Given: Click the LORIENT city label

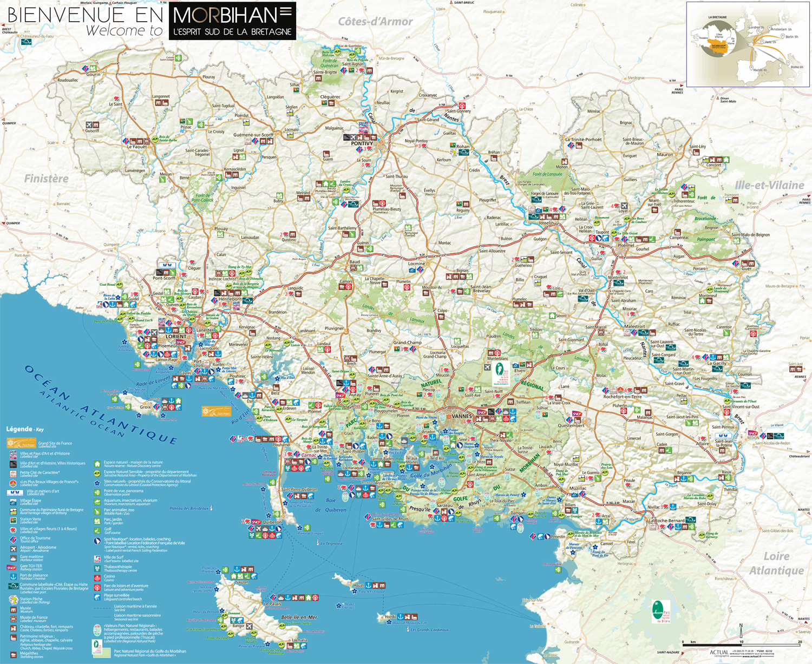Looking at the screenshot, I should (x=175, y=337).
